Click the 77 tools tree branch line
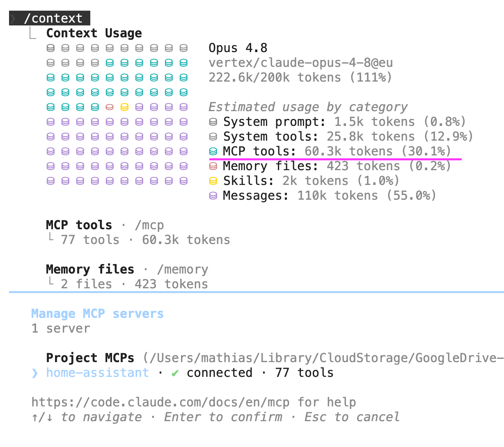The height and width of the screenshot is (447, 504). point(50,238)
